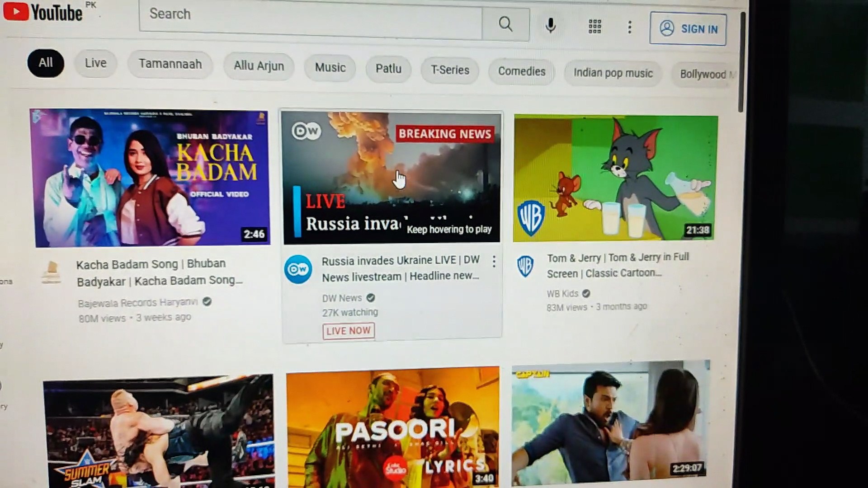868x488 pixels.
Task: Click the page vertical scrollbar
Action: [741, 62]
